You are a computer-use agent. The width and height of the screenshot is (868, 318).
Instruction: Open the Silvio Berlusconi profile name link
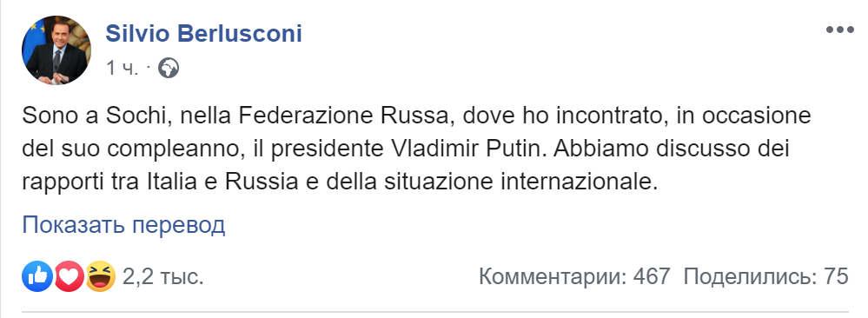(203, 35)
